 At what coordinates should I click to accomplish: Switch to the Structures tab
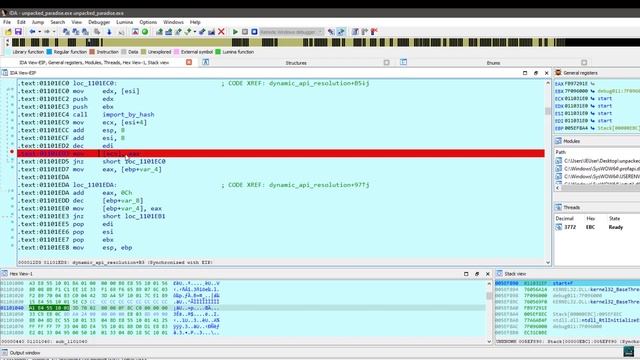coord(296,63)
